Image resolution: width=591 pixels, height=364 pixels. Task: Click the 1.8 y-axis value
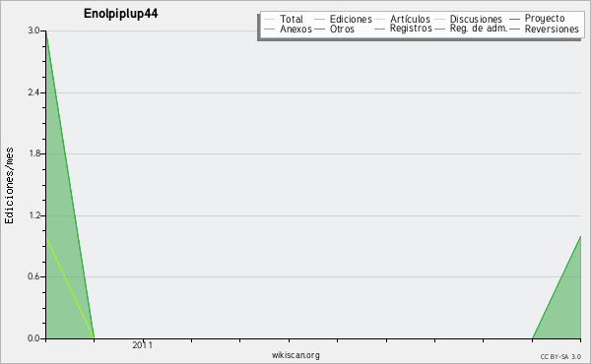[x=33, y=153]
